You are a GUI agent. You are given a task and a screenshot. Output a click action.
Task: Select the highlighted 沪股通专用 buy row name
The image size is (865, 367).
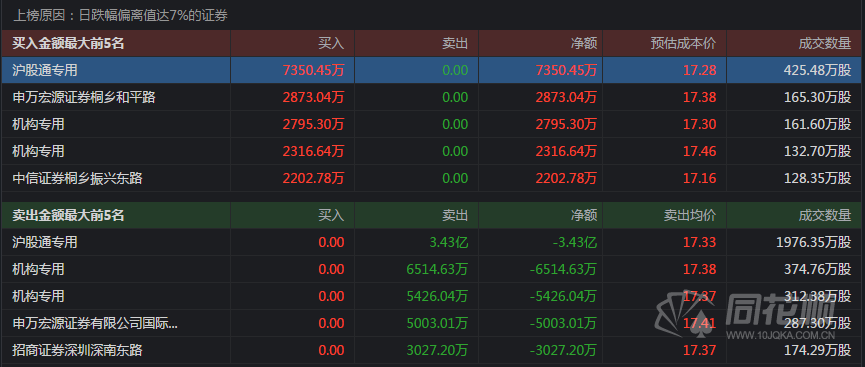[x=45, y=70]
